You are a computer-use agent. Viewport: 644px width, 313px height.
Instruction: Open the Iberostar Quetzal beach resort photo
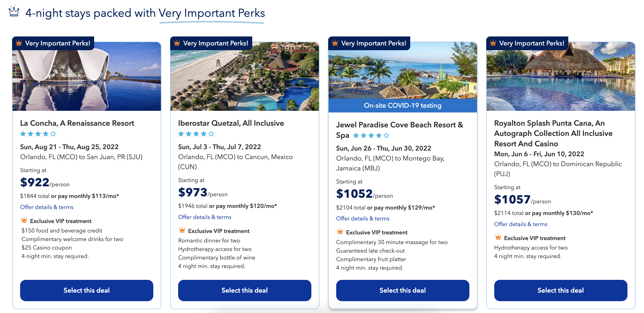244,76
